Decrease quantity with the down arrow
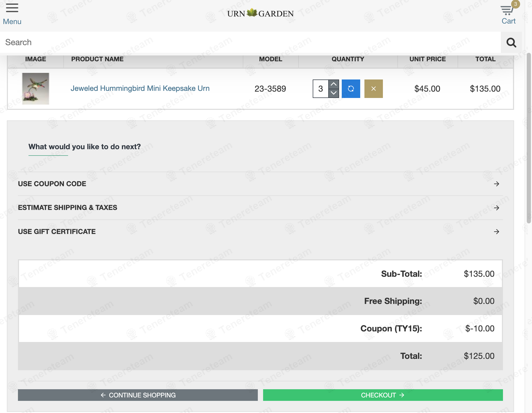This screenshot has width=532, height=413. coord(334,93)
